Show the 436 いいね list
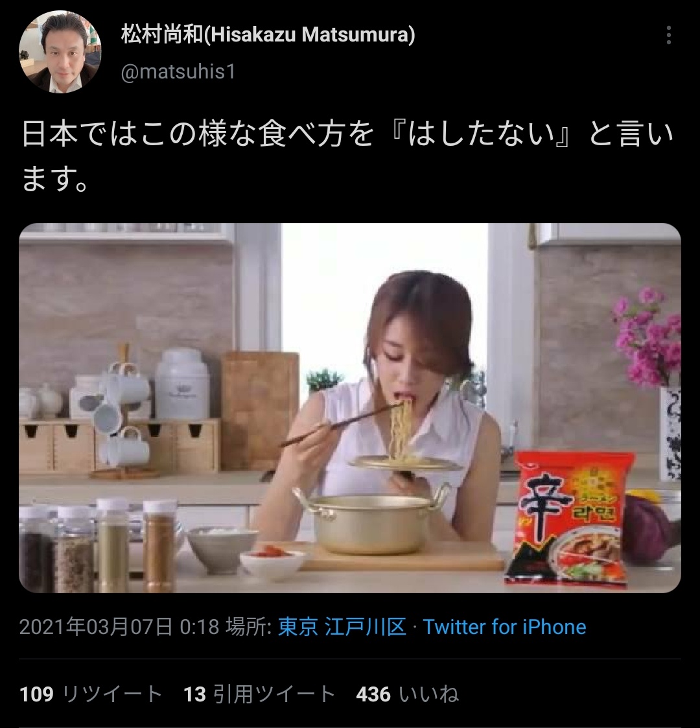Image resolution: width=700 pixels, height=728 pixels. [x=408, y=694]
